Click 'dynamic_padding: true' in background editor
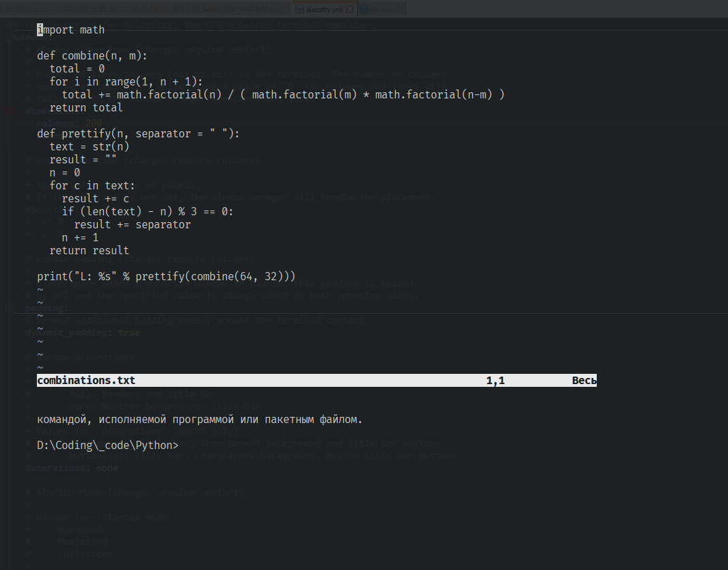 click(x=83, y=332)
